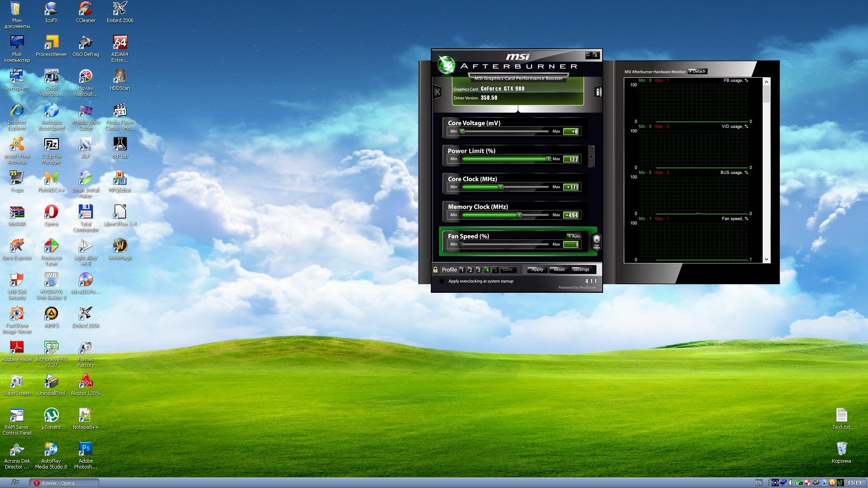The image size is (868, 488).
Task: Select the AIMP3 desktop icon
Action: [51, 317]
